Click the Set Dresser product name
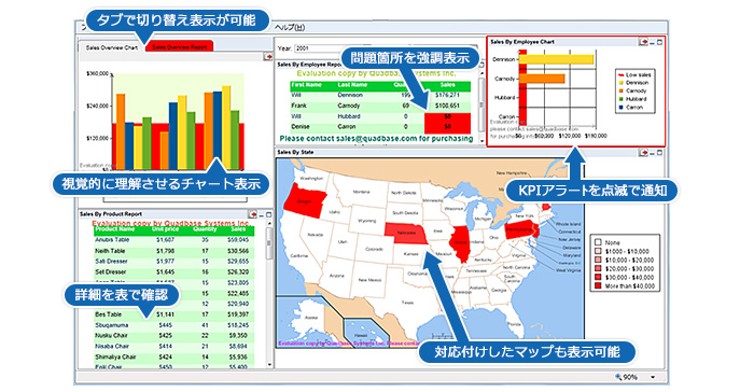This screenshot has height=392, width=754. [x=111, y=272]
